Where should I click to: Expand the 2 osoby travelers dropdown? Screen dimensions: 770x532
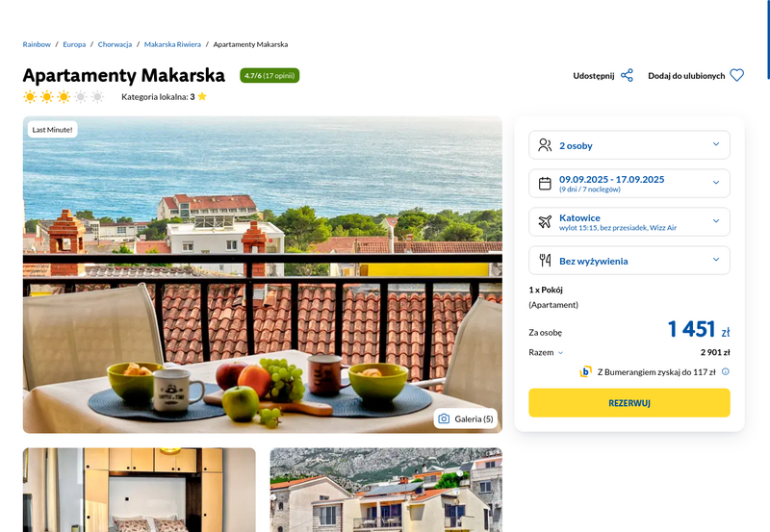coord(629,145)
